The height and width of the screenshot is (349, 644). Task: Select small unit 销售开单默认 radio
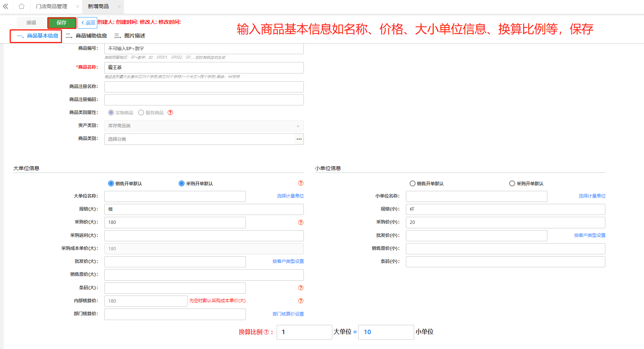(x=412, y=183)
